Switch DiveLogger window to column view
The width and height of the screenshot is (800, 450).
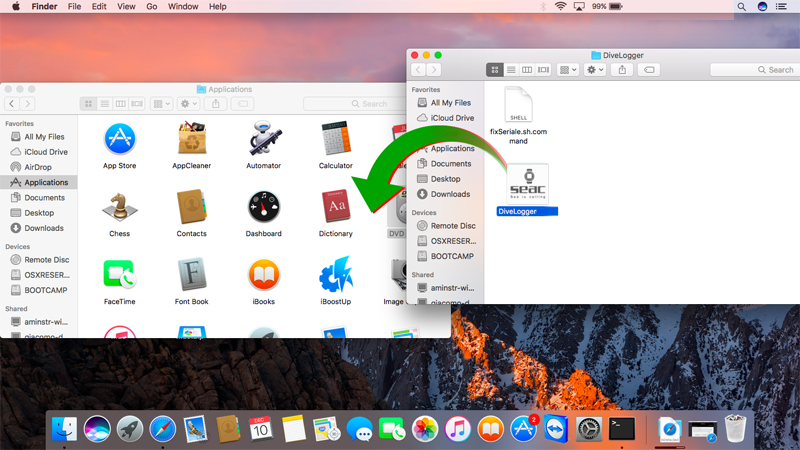click(527, 70)
